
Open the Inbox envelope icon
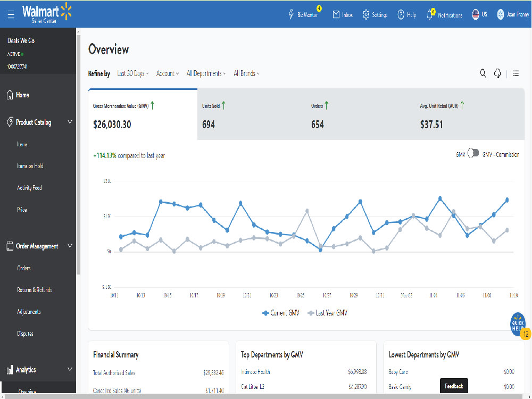(336, 14)
